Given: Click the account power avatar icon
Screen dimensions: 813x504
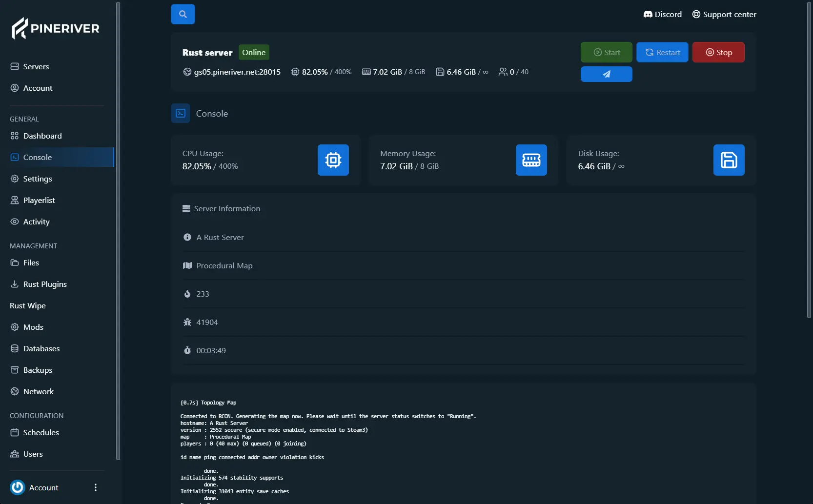Looking at the screenshot, I should (18, 487).
